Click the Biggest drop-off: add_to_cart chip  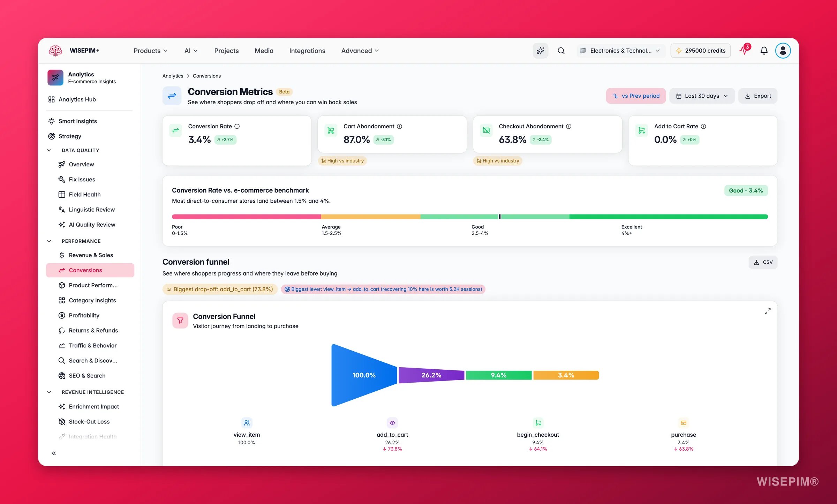(x=220, y=289)
